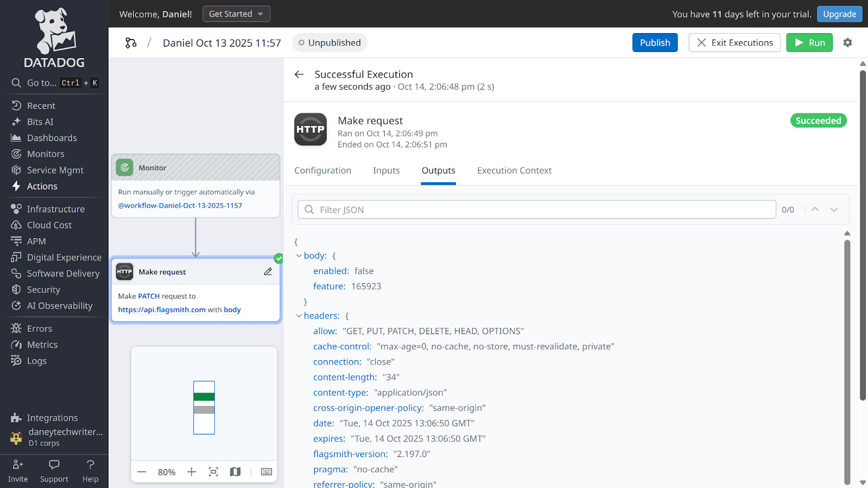Image resolution: width=868 pixels, height=488 pixels.
Task: Open keyboard shortcuts icon
Action: [266, 472]
